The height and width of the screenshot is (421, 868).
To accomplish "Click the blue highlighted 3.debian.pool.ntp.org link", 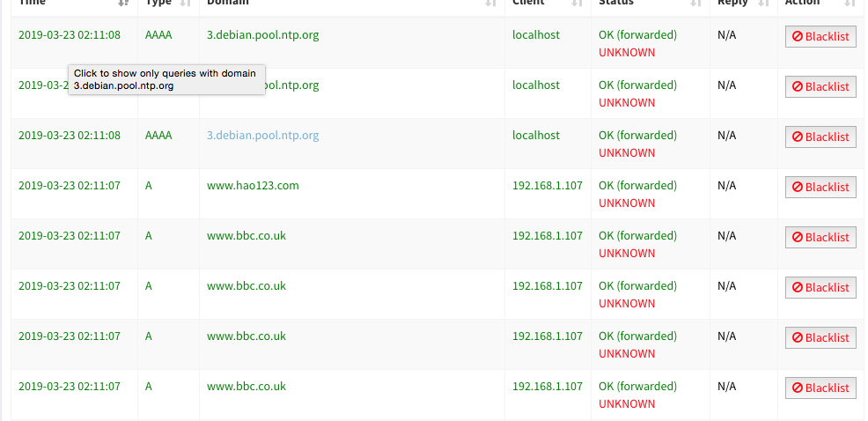I will [263, 135].
